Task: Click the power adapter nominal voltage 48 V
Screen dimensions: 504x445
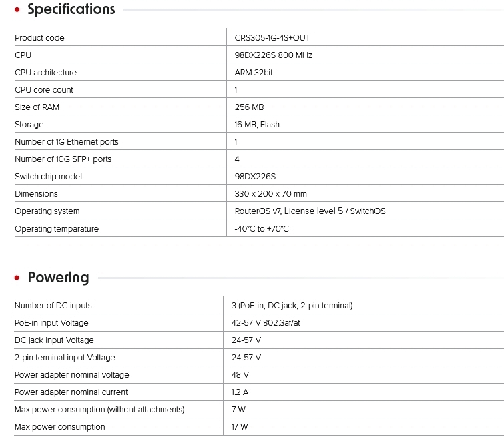Action: pos(240,375)
